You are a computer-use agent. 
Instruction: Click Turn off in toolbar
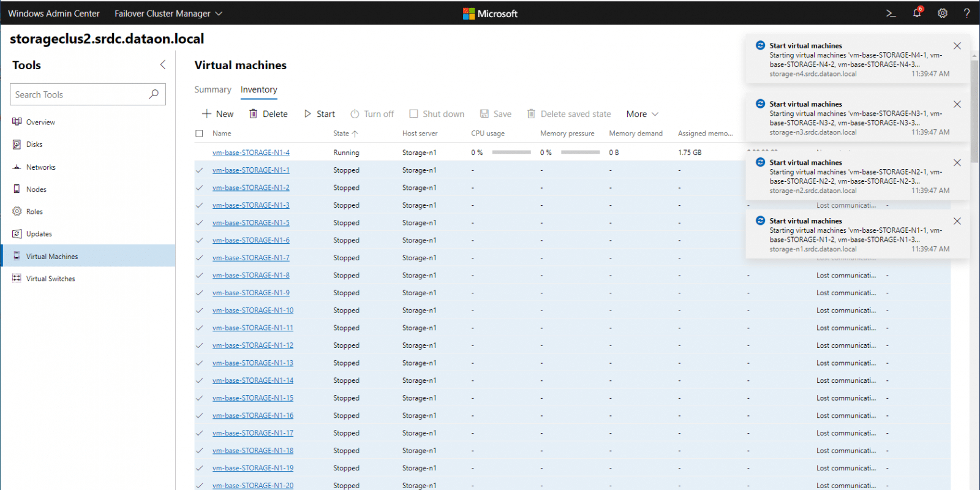click(x=372, y=114)
